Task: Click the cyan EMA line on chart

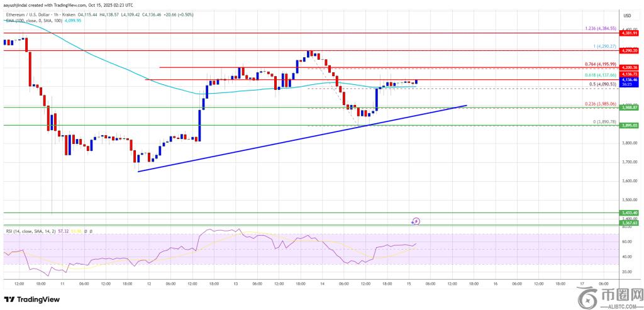Action: [126, 69]
